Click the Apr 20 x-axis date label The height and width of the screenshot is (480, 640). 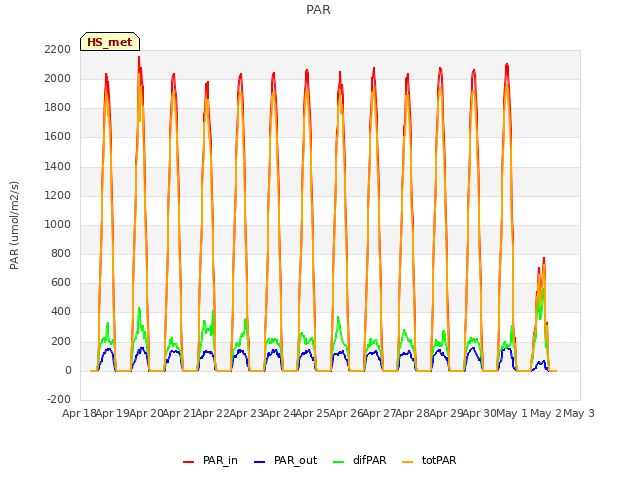(x=146, y=413)
